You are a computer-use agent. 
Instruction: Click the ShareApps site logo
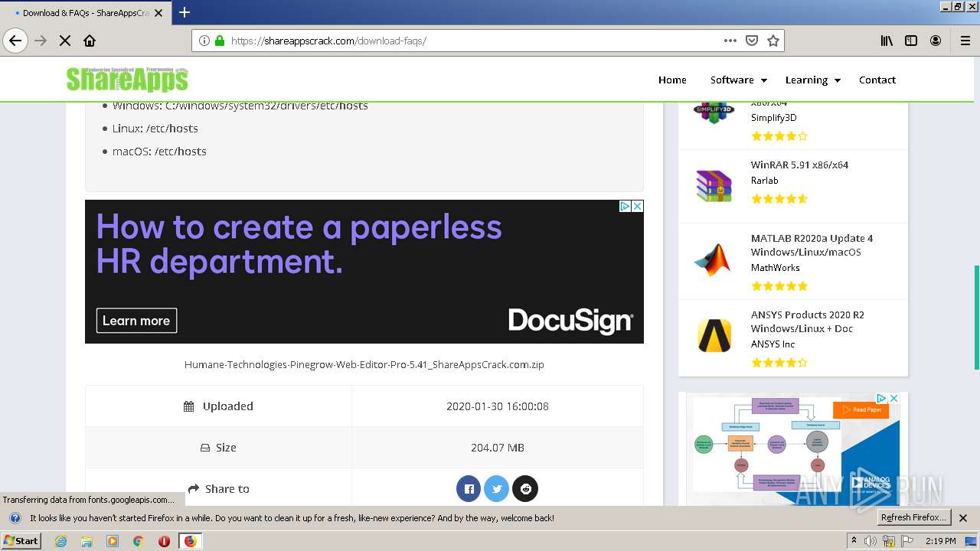tap(127, 79)
